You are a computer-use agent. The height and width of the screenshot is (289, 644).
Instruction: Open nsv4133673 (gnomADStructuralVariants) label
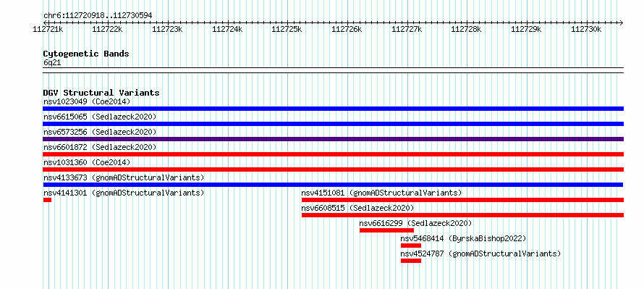(124, 177)
